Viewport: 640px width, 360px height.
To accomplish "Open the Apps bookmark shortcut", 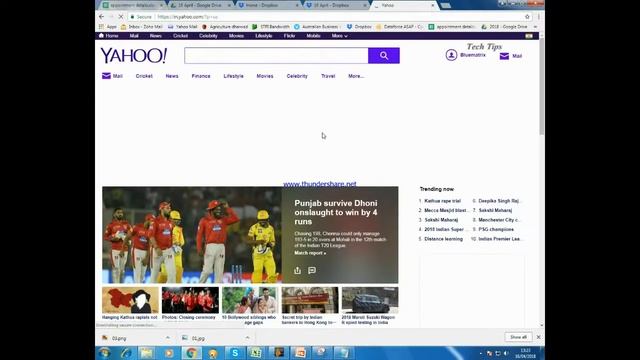I will (x=108, y=27).
